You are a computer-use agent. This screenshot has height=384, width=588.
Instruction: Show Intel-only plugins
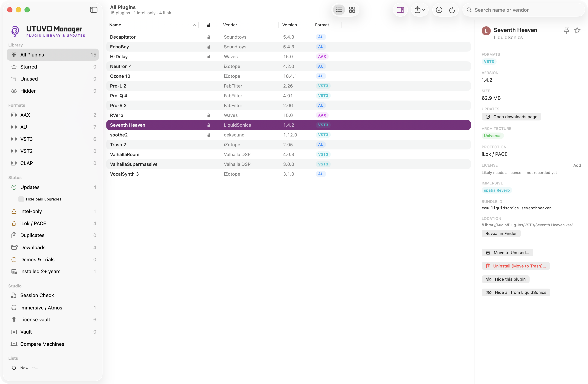tap(53, 212)
